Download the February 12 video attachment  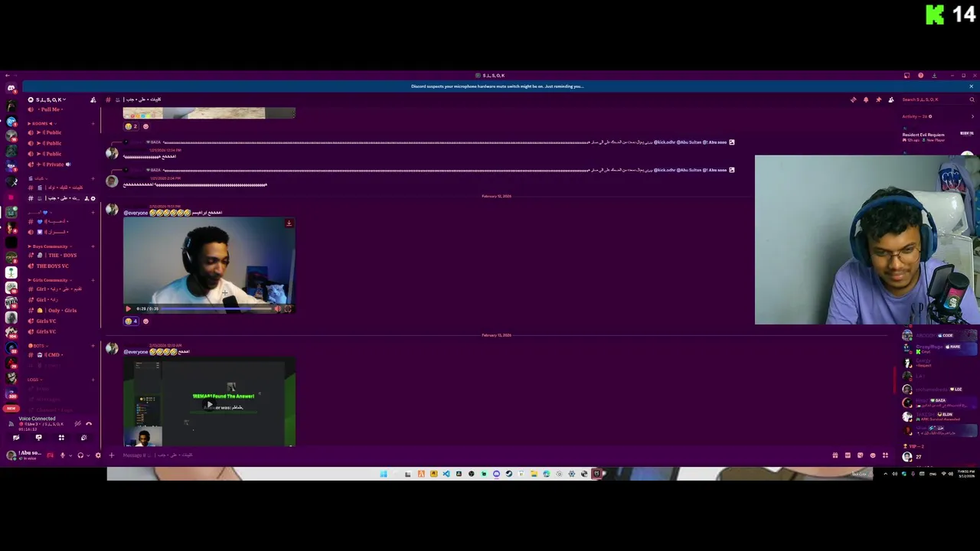tap(289, 223)
